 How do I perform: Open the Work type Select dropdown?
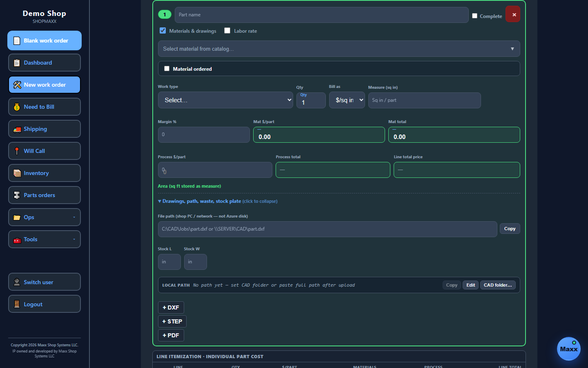(225, 100)
